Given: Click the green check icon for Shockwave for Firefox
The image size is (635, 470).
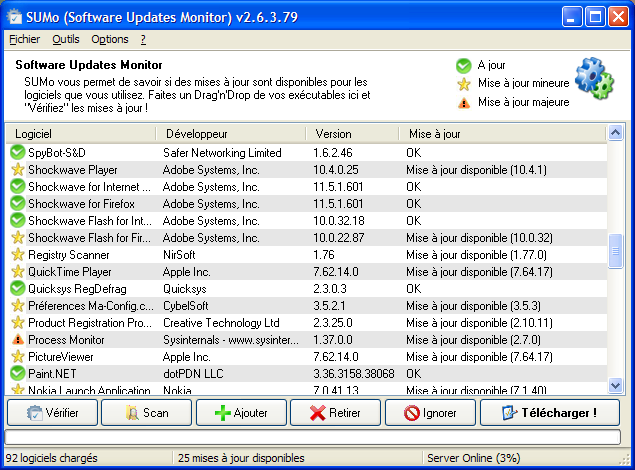Looking at the screenshot, I should tap(17, 203).
